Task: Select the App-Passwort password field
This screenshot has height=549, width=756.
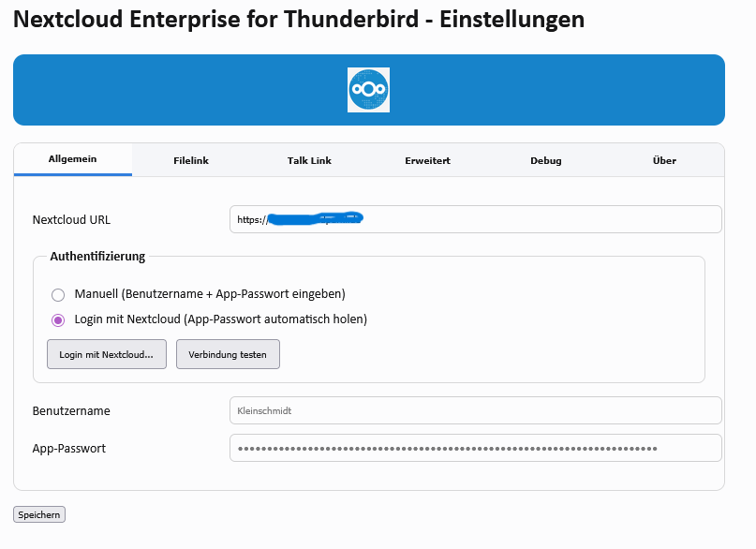Action: coord(475,448)
